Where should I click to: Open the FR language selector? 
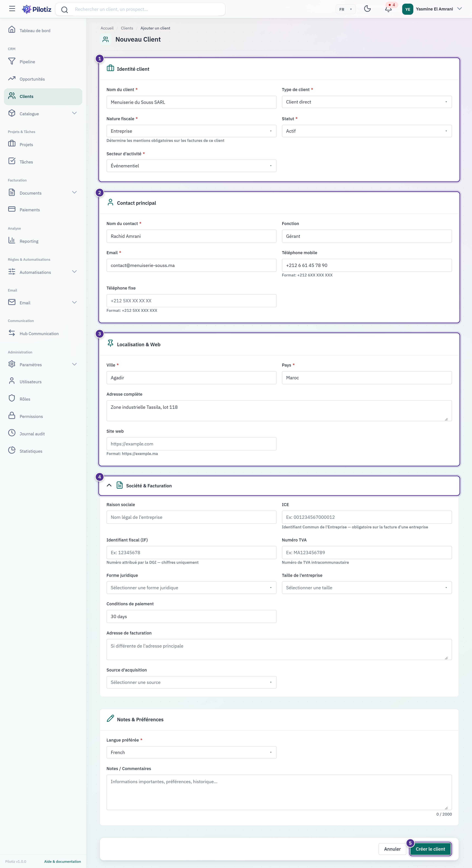coord(346,9)
